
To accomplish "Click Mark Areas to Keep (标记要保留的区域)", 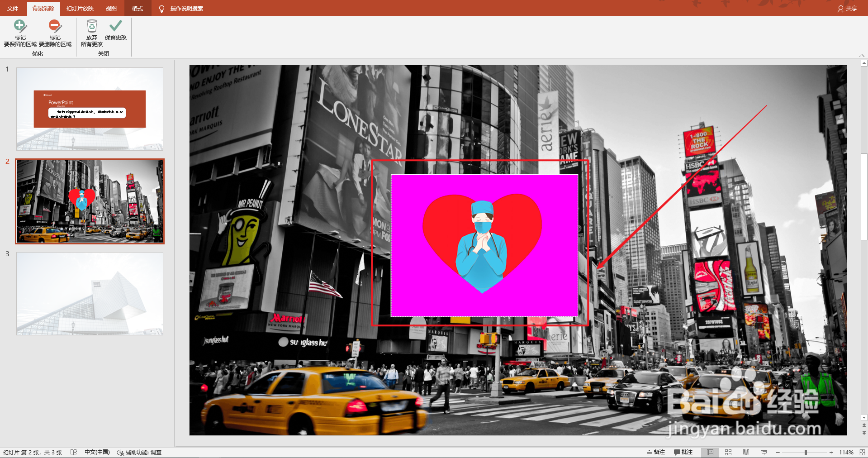I will click(x=20, y=33).
